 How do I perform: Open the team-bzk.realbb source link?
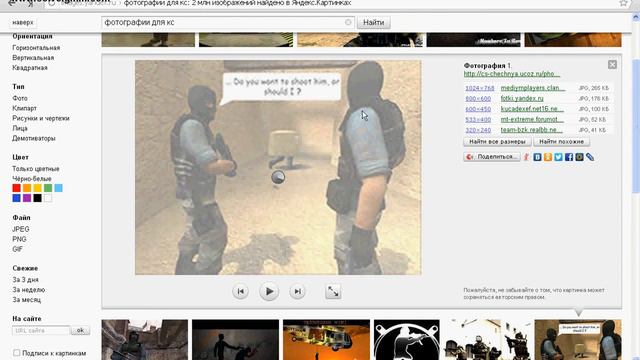point(531,130)
